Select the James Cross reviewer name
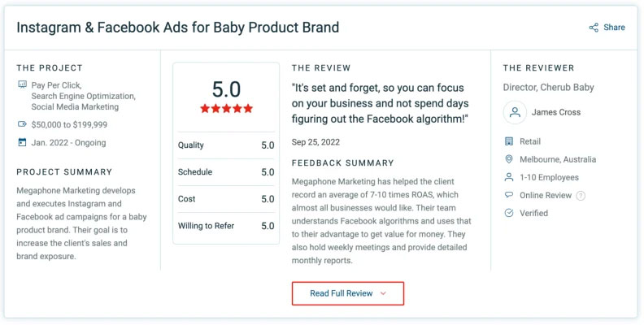Viewport: 644px width, 325px height. [556, 112]
